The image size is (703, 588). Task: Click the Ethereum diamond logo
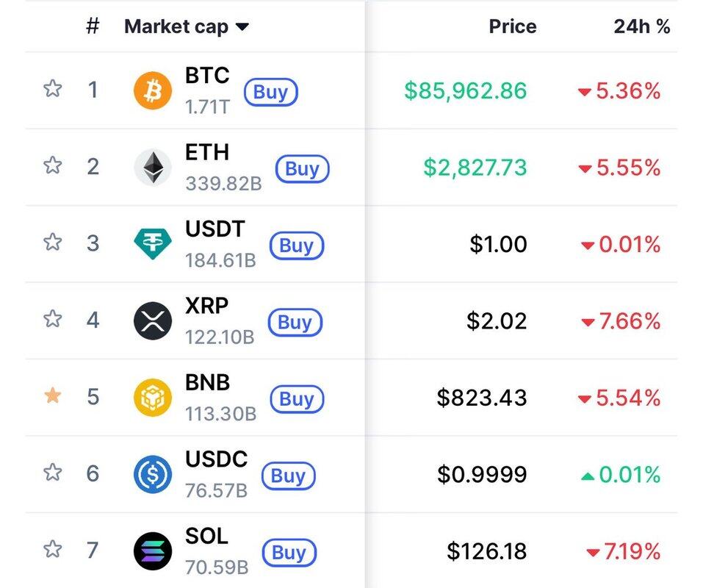point(153,168)
